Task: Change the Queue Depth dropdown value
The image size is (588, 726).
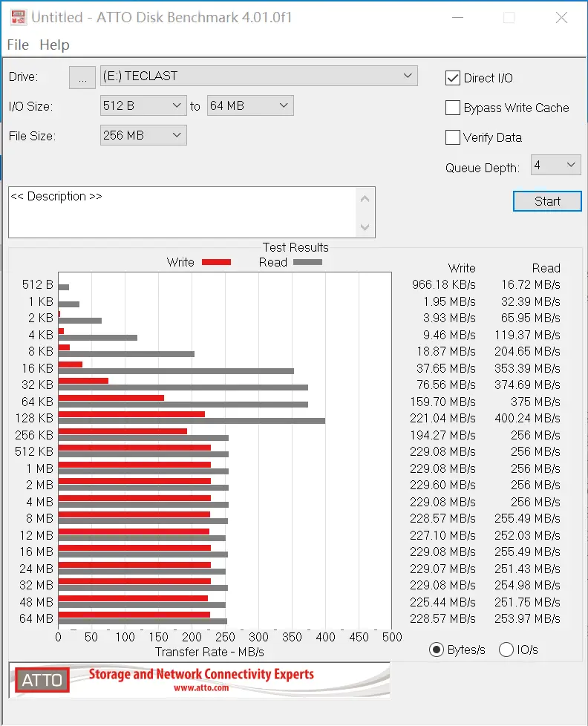Action: point(555,165)
